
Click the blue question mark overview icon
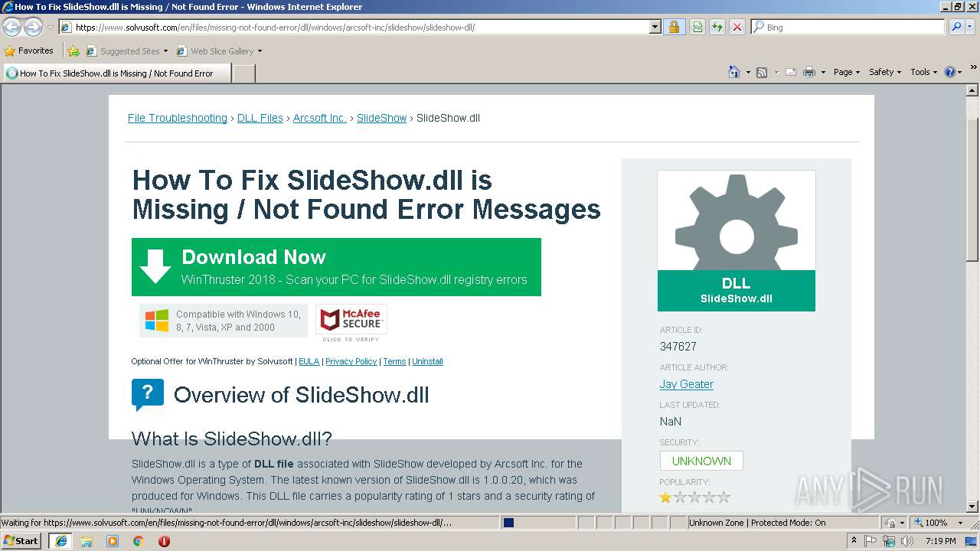point(148,395)
